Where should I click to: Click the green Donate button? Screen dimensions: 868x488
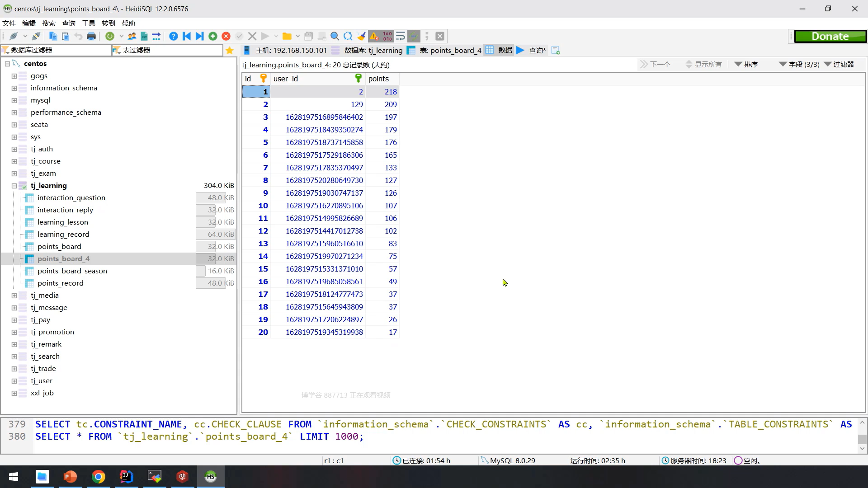tap(830, 36)
